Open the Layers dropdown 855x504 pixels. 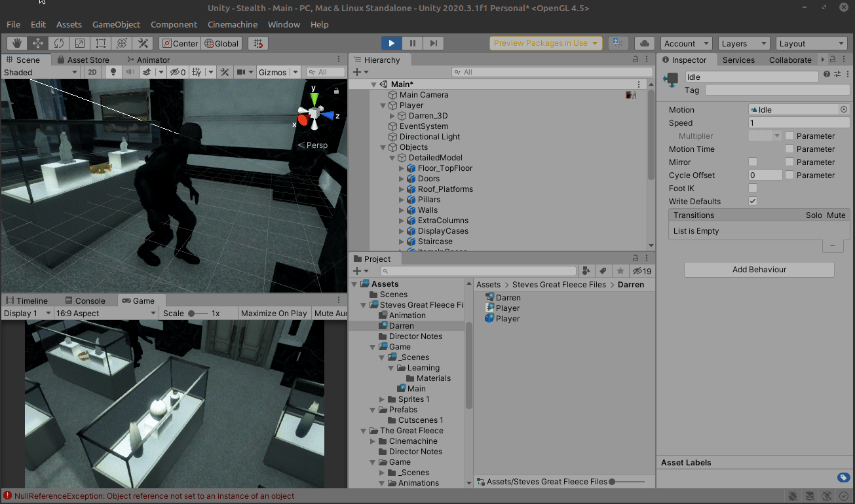pos(744,43)
